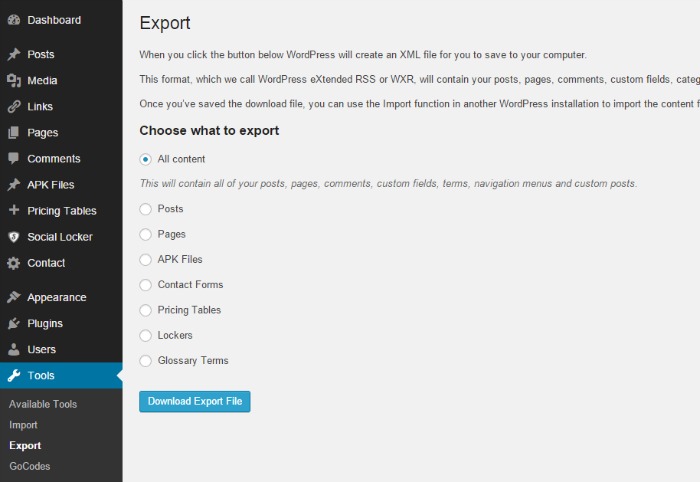The image size is (700, 482).
Task: Open the Dashboard menu item
Action: [61, 20]
